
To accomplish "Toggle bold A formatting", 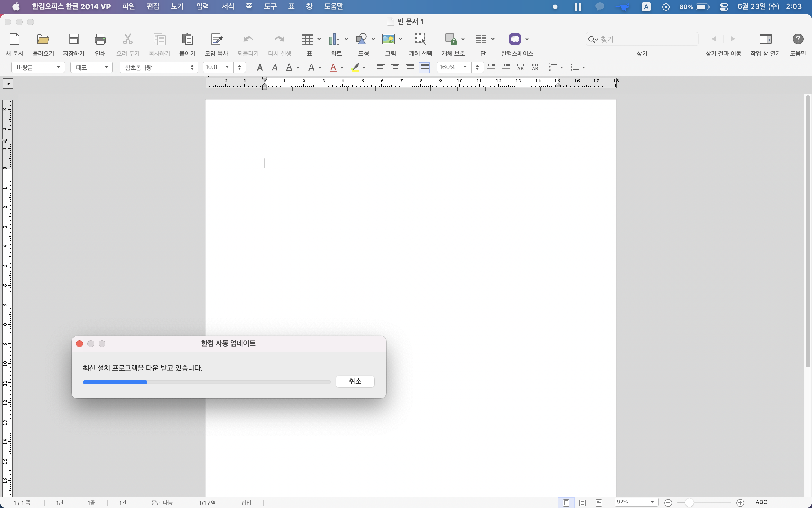I will pos(259,67).
